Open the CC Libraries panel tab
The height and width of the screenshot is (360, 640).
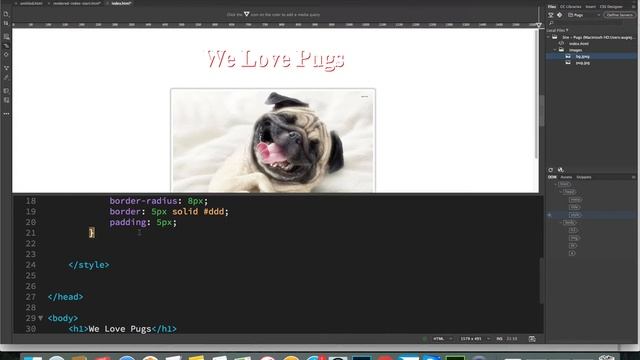571,7
